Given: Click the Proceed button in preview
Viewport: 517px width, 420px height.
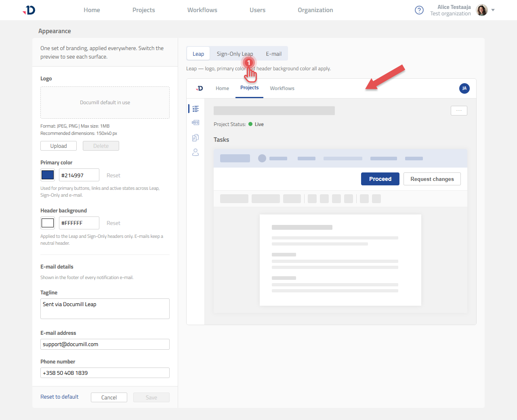Looking at the screenshot, I should 380,179.
